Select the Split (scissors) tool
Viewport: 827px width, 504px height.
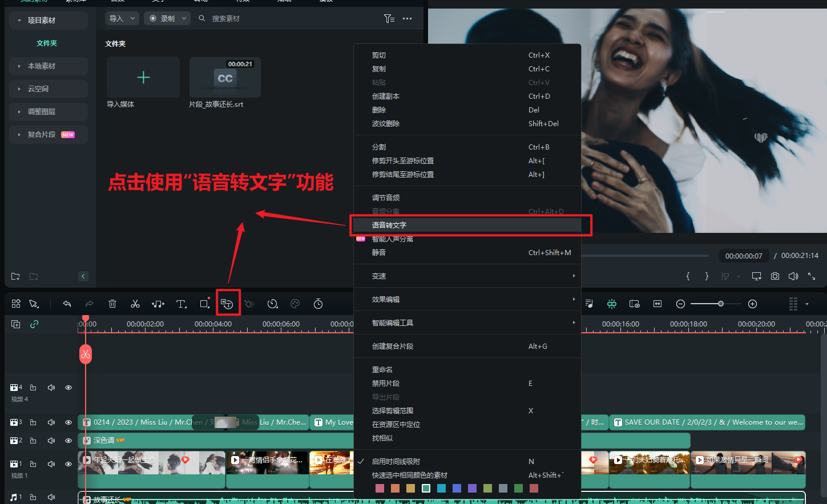[x=135, y=303]
